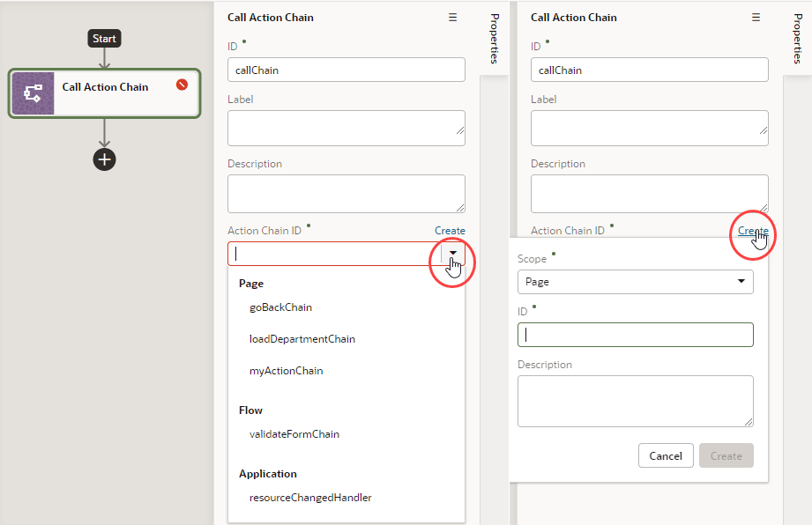
Task: Click the Cancel button in create popup
Action: [x=666, y=455]
